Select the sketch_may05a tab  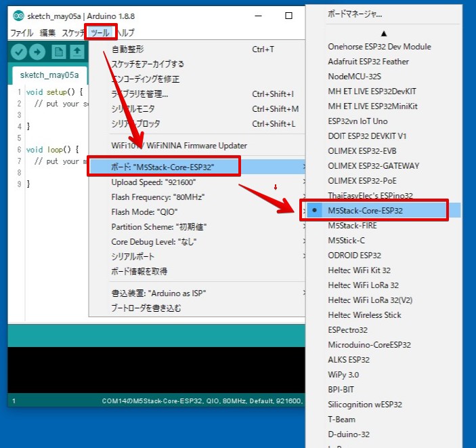[49, 75]
